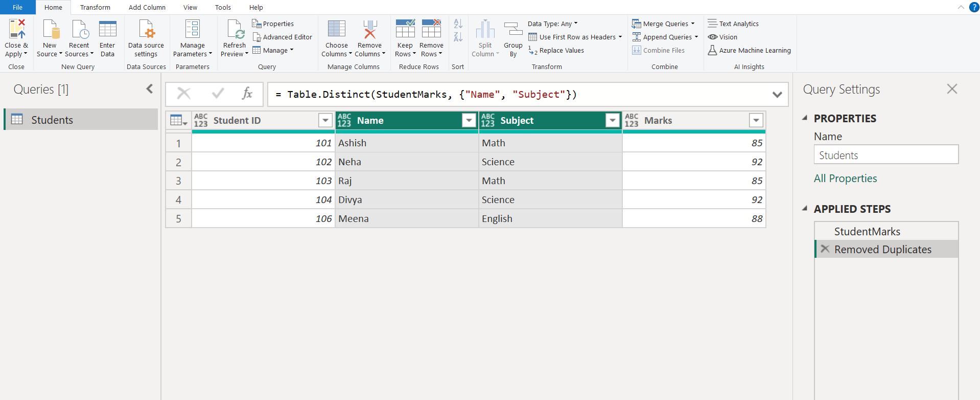Open the Marks column filter dropdown

pyautogui.click(x=756, y=120)
